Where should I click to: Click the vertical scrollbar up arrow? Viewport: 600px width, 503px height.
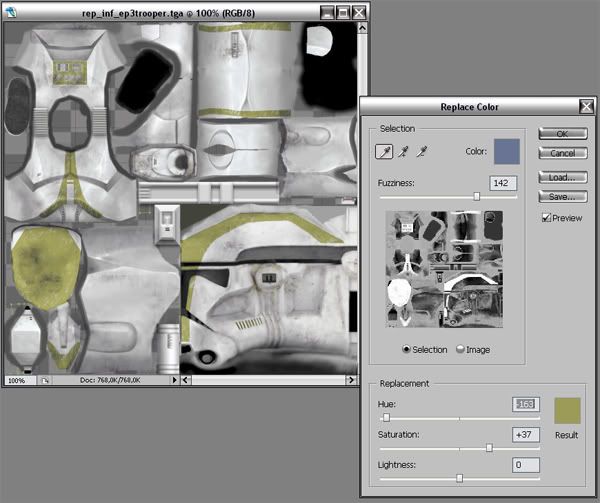pyautogui.click(x=362, y=28)
